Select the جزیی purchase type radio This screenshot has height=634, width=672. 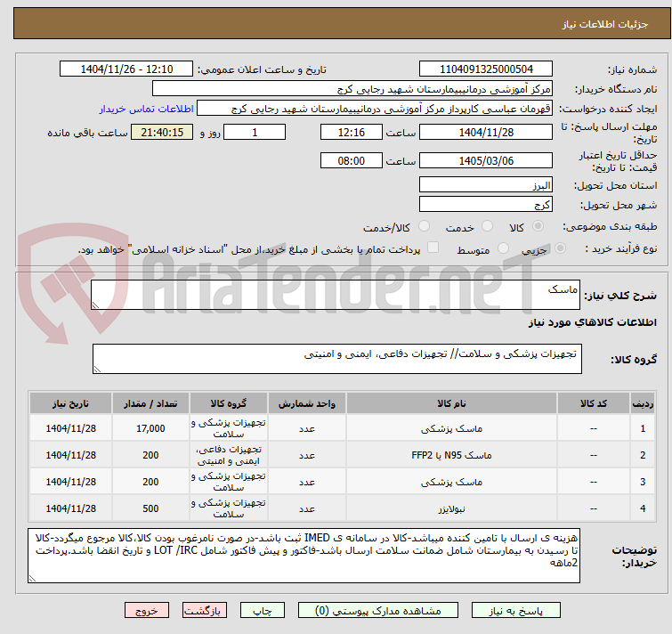[x=560, y=248]
